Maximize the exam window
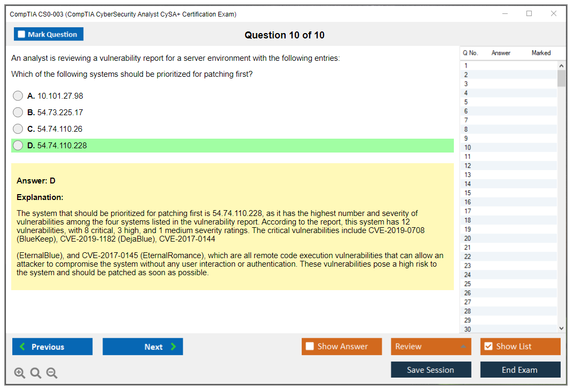Image resolution: width=574 pixels, height=392 pixels. 529,14
